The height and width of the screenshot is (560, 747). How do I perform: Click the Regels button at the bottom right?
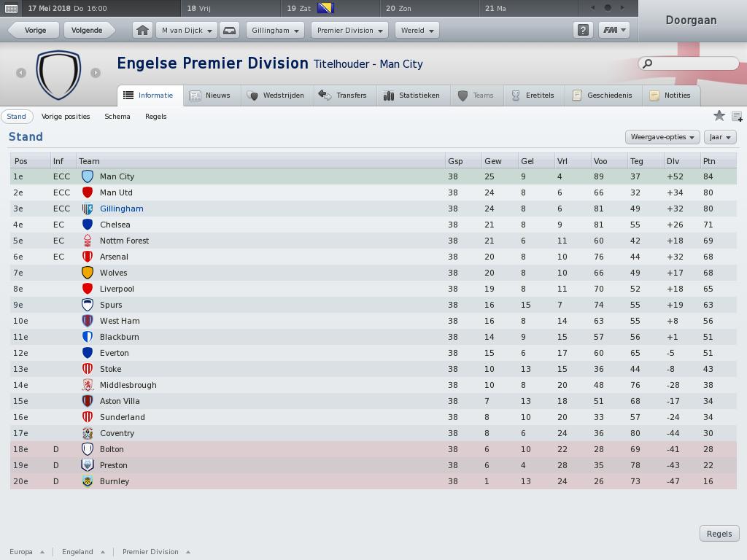click(x=719, y=534)
